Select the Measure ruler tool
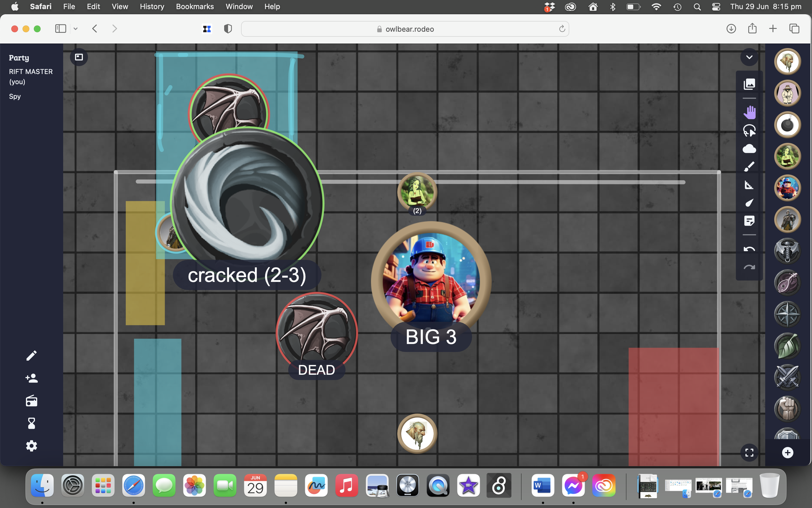 749,185
